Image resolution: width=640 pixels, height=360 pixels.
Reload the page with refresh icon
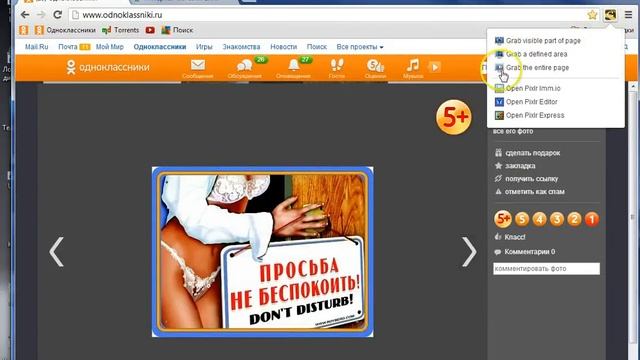[58, 15]
